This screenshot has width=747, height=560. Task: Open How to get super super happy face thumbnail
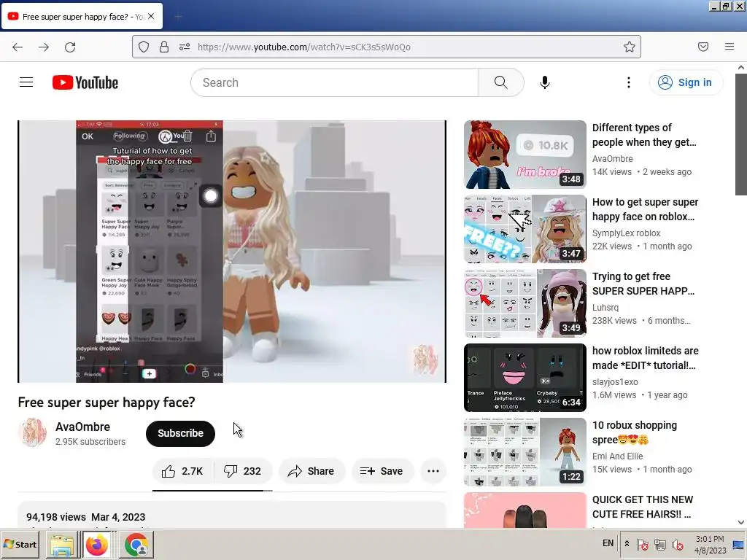point(525,228)
